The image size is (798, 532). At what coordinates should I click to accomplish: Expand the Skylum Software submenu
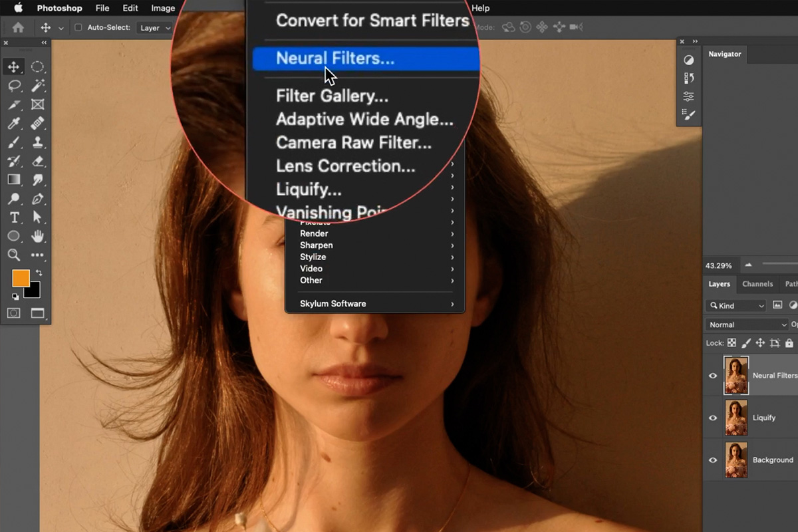[x=375, y=304]
